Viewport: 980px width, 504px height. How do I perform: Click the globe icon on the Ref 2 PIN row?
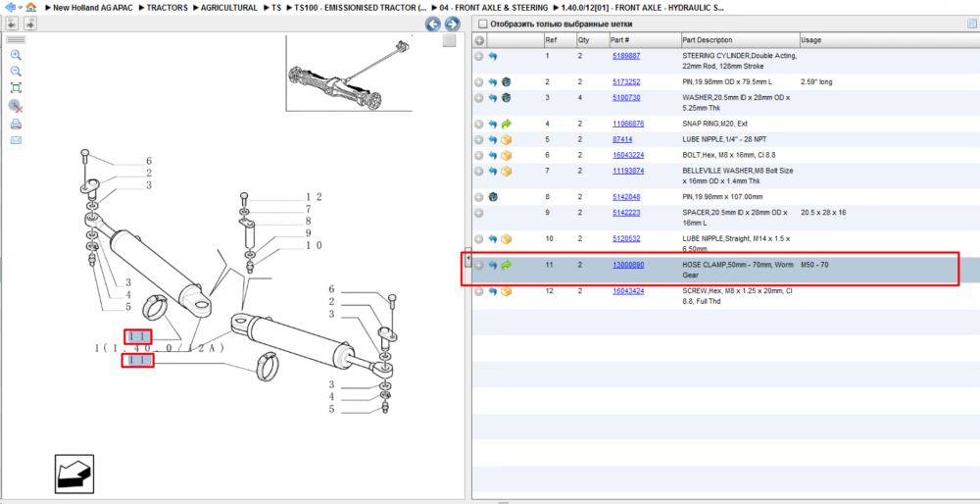pyautogui.click(x=507, y=82)
